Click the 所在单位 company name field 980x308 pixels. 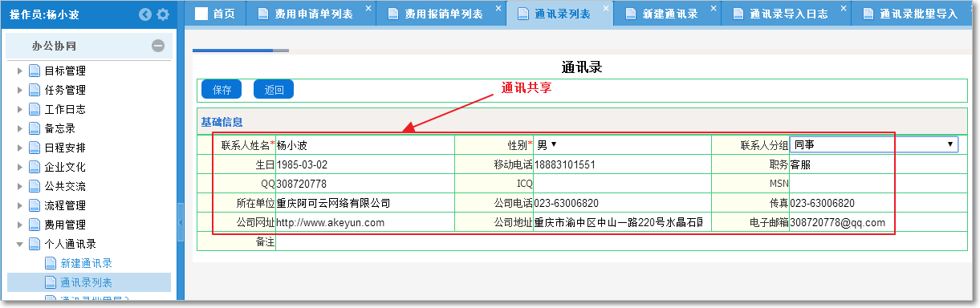click(364, 203)
